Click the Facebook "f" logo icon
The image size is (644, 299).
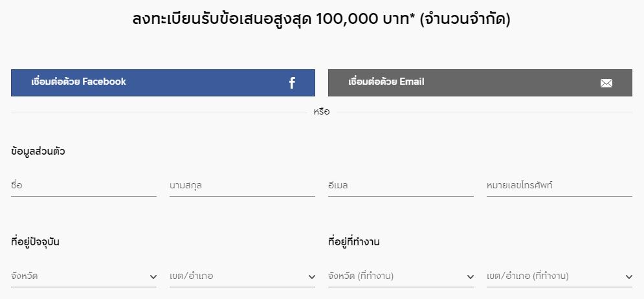292,83
